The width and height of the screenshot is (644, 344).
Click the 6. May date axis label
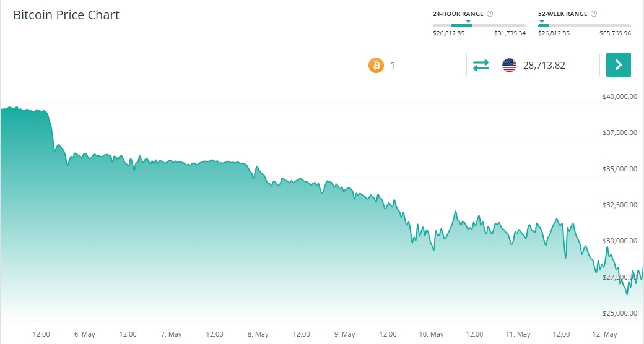click(85, 334)
